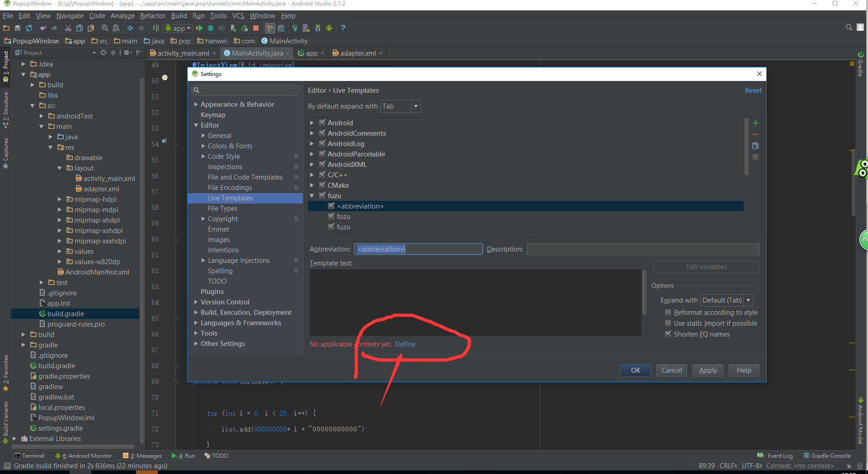Expand the Version Control settings node

tap(196, 302)
